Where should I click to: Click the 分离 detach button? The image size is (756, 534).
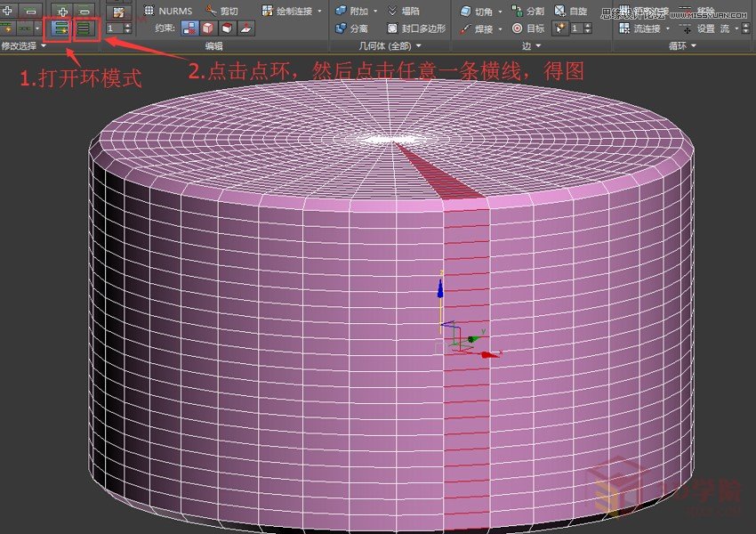[x=352, y=28]
